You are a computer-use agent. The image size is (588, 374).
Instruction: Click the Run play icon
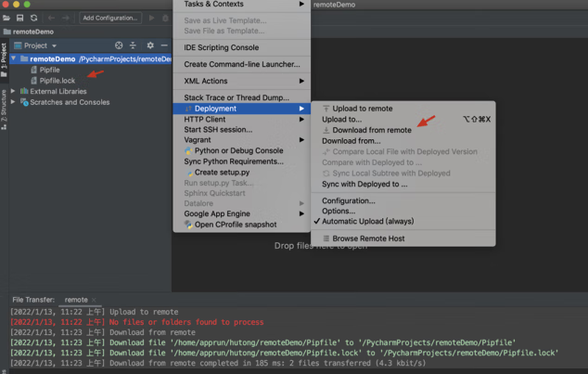151,18
